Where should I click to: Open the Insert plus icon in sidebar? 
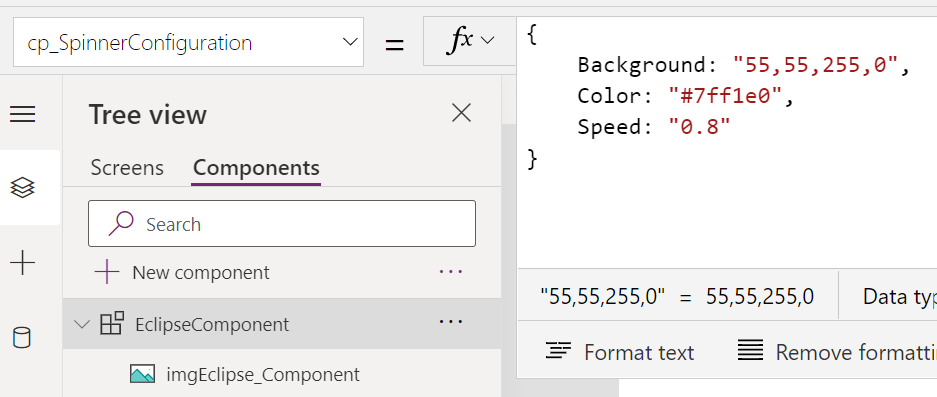pyautogui.click(x=23, y=262)
